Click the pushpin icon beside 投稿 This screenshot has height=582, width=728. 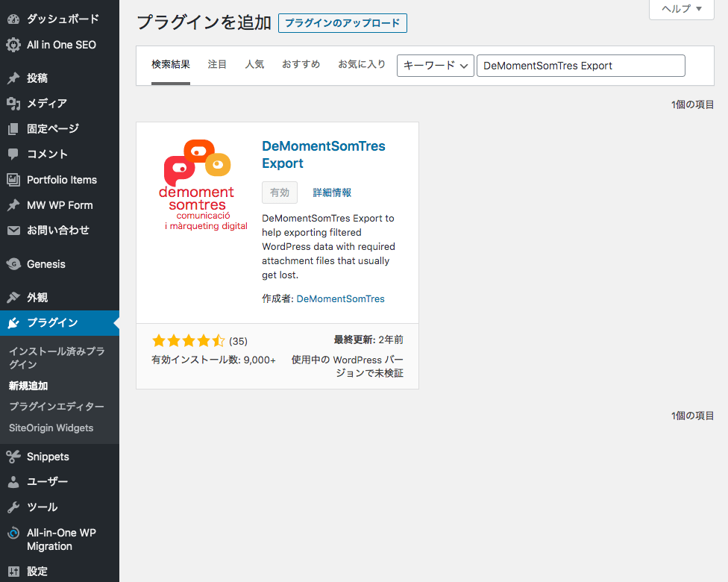coord(13,78)
